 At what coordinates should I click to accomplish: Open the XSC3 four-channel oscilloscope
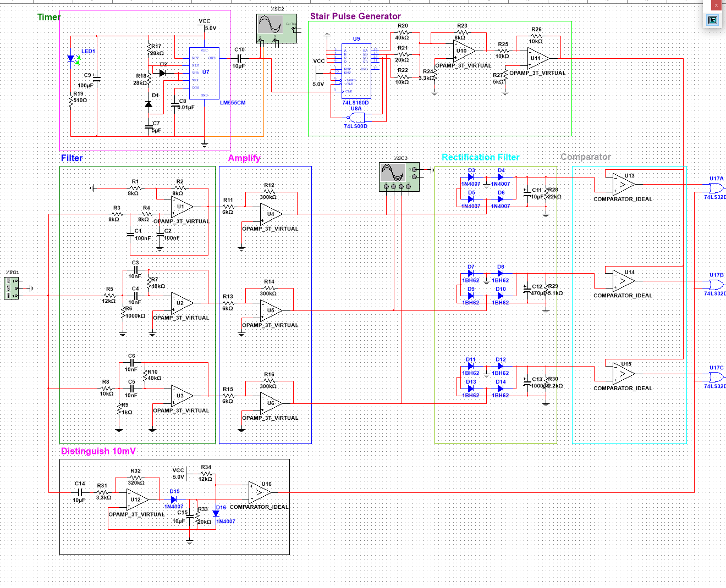[x=400, y=176]
